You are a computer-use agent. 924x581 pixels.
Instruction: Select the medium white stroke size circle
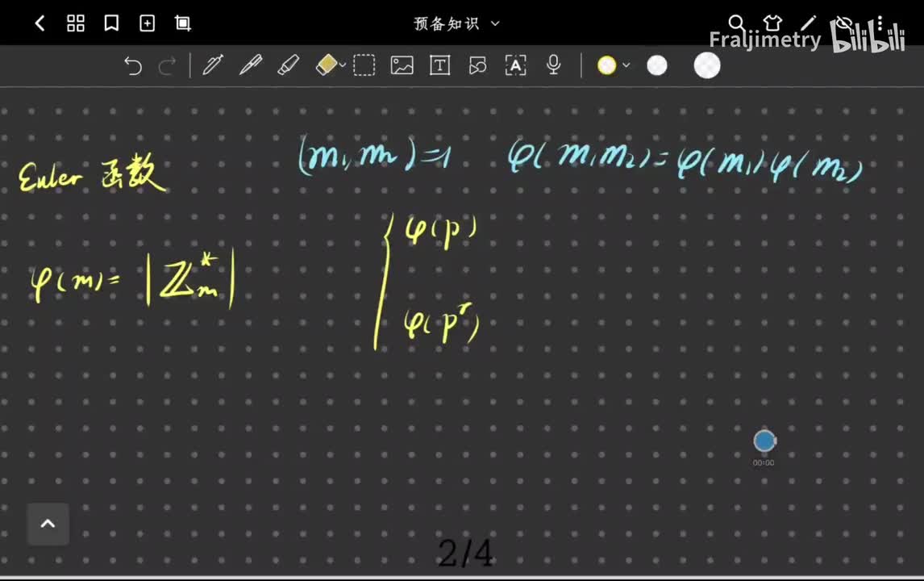[657, 65]
